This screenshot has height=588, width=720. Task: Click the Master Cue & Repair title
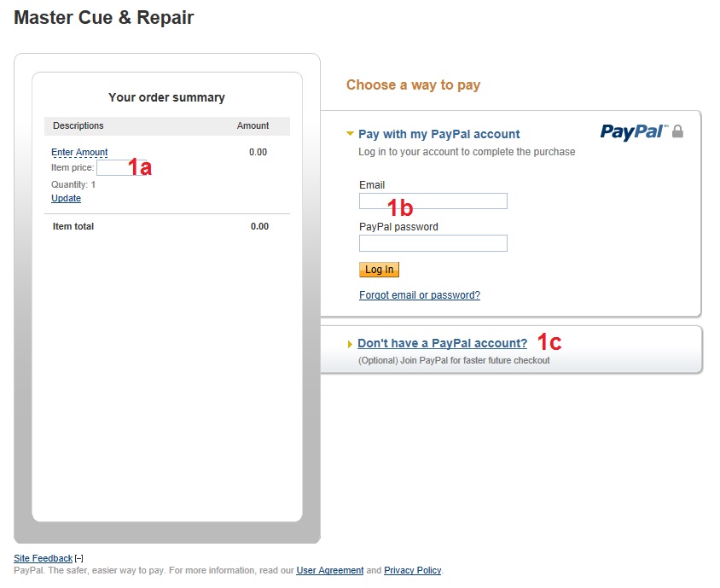click(104, 17)
